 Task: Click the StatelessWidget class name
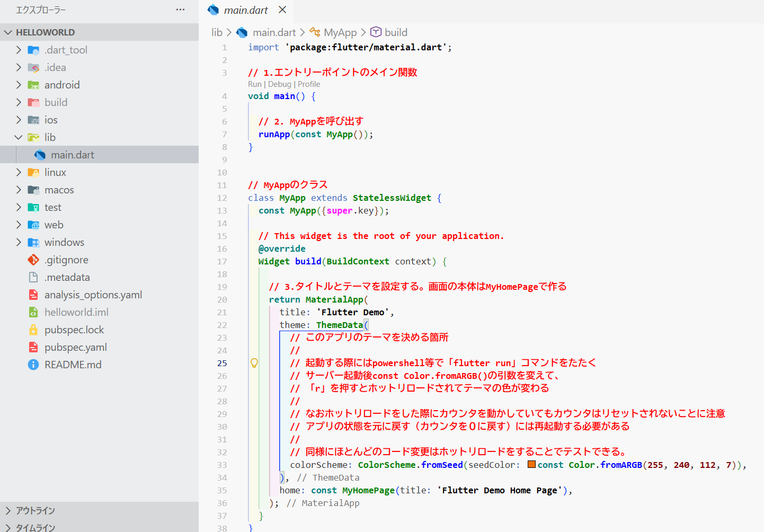pyautogui.click(x=392, y=198)
